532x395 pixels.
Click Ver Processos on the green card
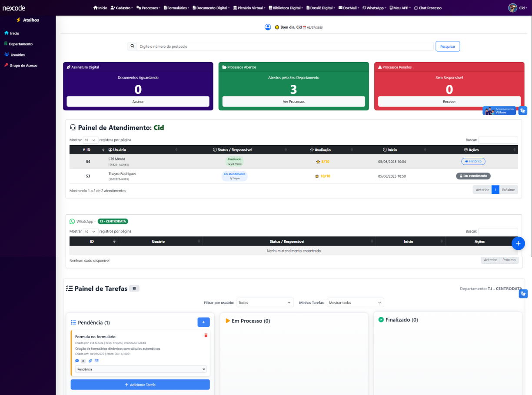click(x=293, y=101)
